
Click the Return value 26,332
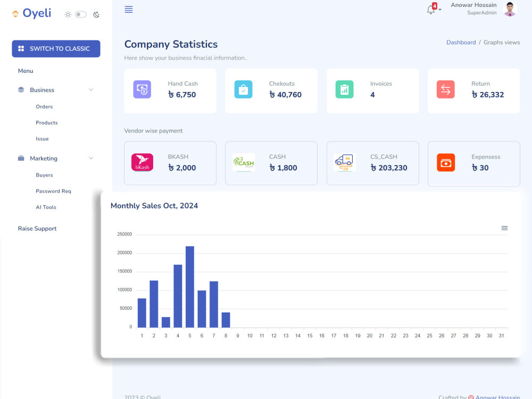[x=487, y=95]
